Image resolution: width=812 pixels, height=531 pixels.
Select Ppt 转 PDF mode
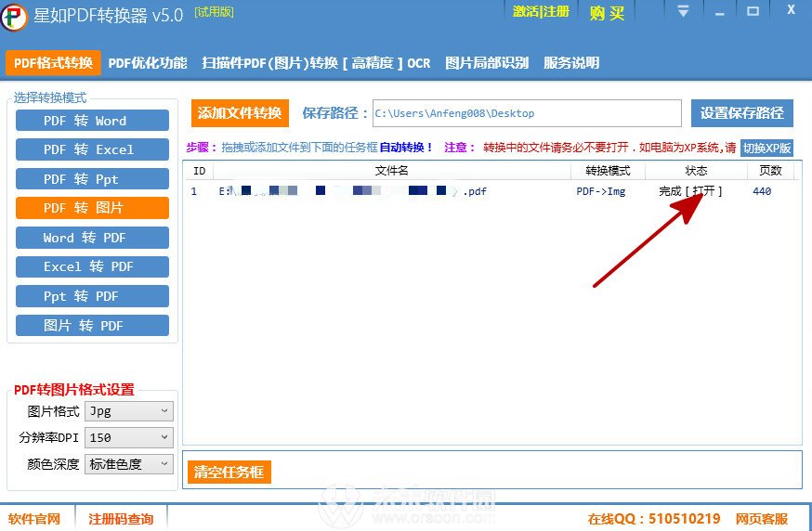point(92,296)
